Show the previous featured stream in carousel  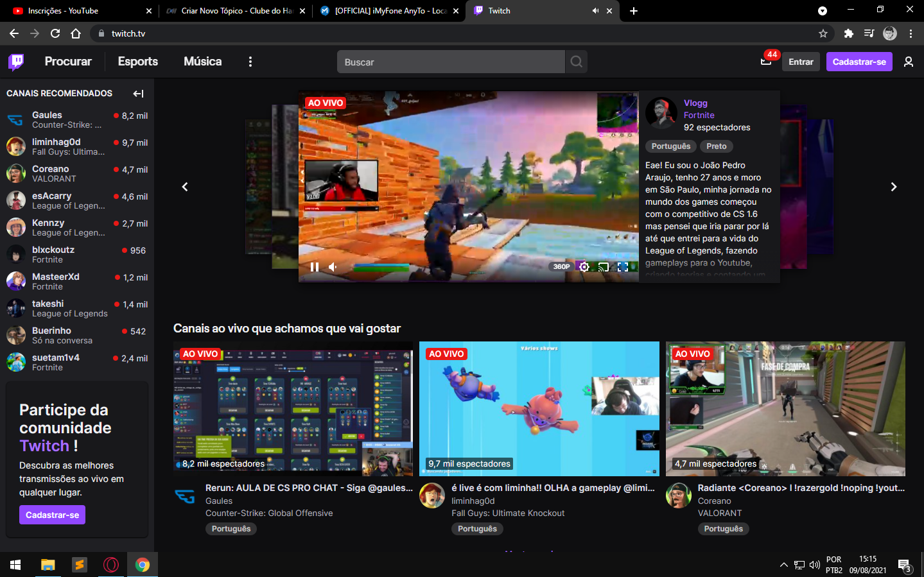click(x=185, y=187)
